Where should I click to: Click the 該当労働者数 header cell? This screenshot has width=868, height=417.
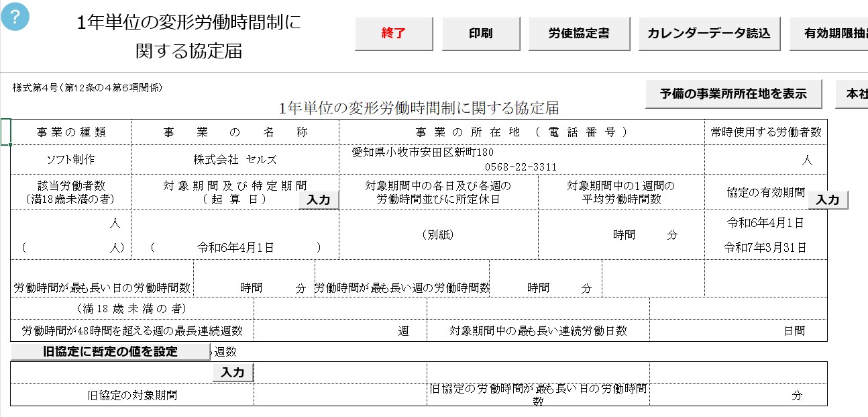(71, 192)
